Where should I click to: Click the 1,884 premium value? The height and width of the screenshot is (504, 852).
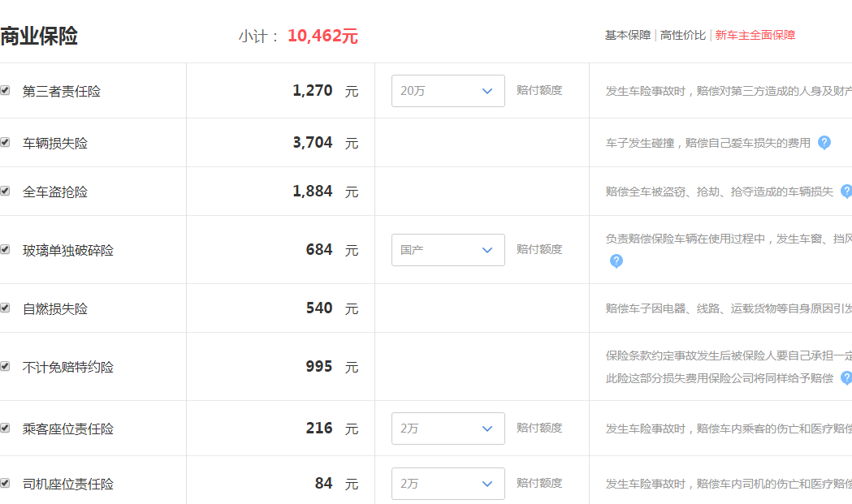[313, 192]
